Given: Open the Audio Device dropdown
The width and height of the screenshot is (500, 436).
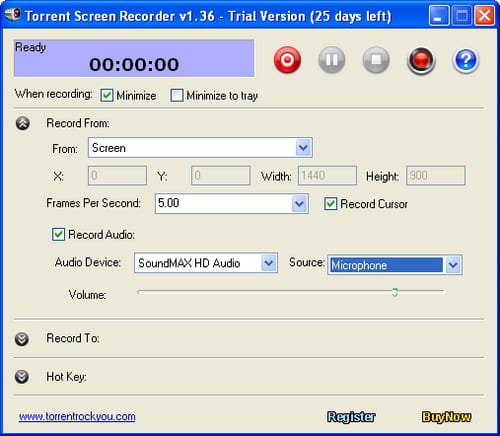Looking at the screenshot, I should 269,263.
